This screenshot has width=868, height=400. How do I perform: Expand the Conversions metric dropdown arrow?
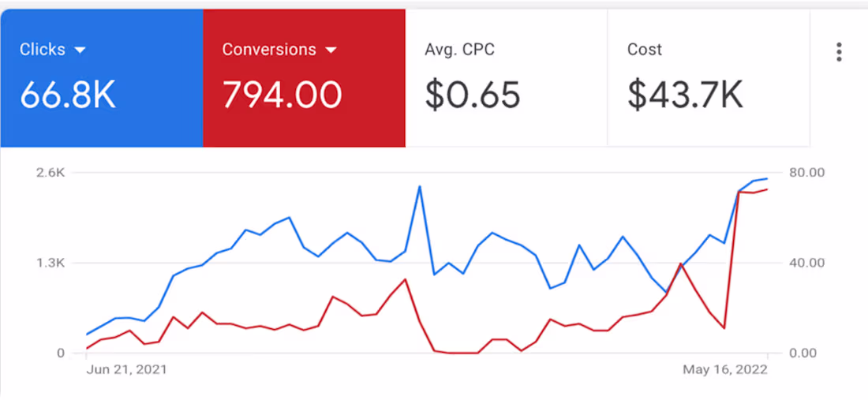pyautogui.click(x=331, y=50)
